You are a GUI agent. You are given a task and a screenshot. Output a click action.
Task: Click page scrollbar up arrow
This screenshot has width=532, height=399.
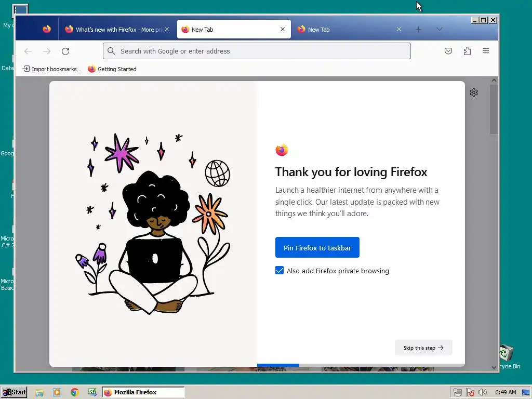point(494,81)
